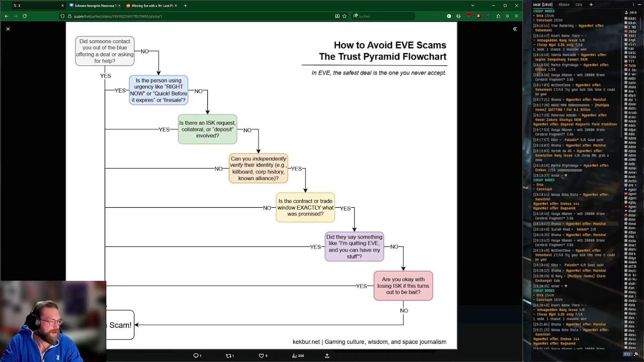Click the x.com address bar URL
The image size is (644, 362).
click(x=118, y=16)
